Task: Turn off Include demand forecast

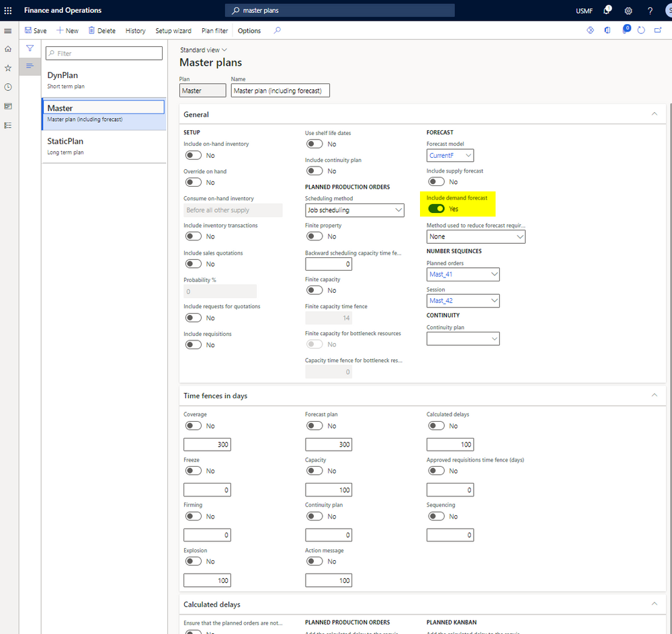Action: click(x=436, y=209)
